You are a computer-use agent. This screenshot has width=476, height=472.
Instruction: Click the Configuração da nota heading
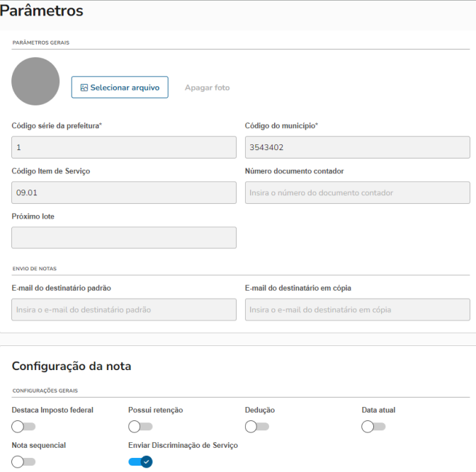(72, 366)
